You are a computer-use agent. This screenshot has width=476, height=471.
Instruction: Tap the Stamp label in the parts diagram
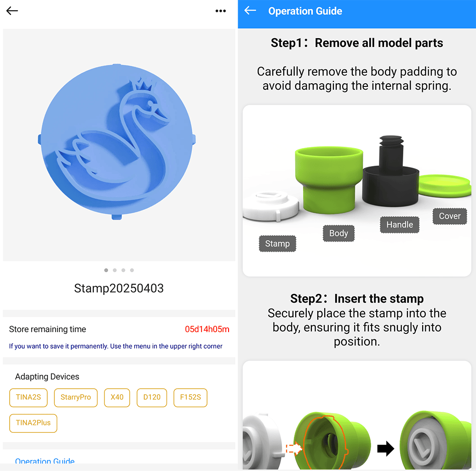click(277, 243)
